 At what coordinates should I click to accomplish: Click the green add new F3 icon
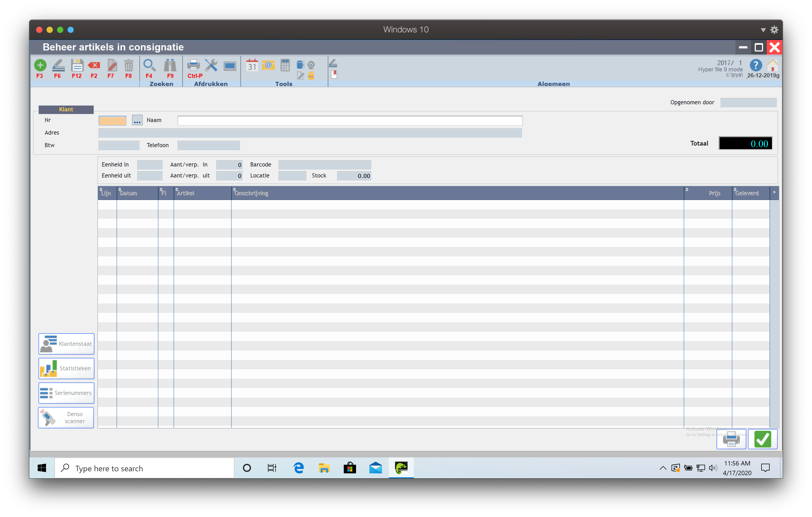point(40,65)
